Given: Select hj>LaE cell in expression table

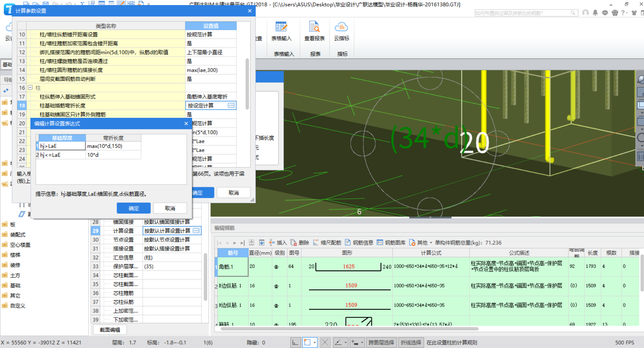Looking at the screenshot, I should [62, 146].
